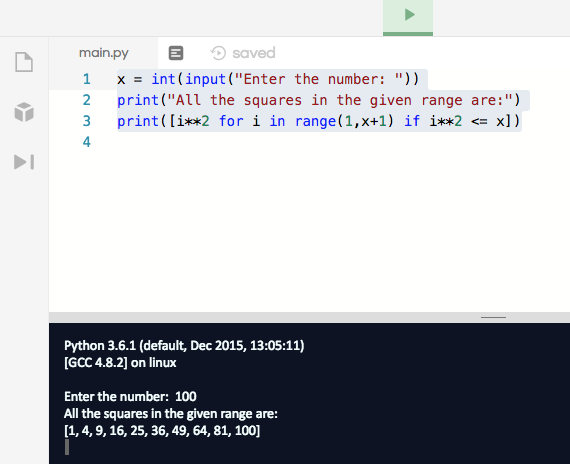Click the console cursor prompt
This screenshot has height=464, width=570.
(x=67, y=447)
